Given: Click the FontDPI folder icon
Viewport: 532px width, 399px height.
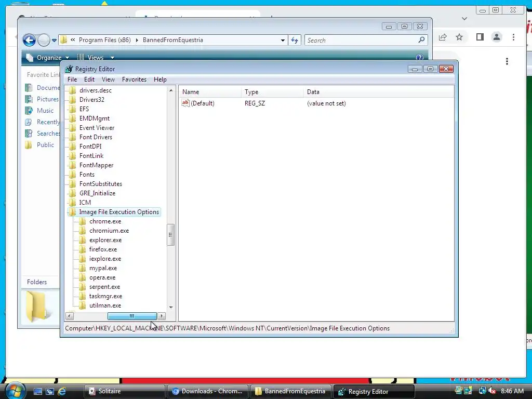Looking at the screenshot, I should pyautogui.click(x=72, y=146).
